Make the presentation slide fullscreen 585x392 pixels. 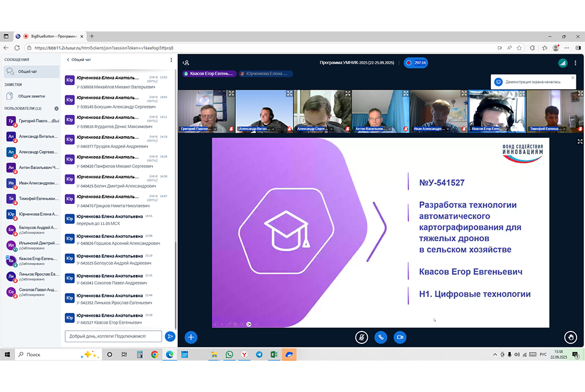point(580,142)
